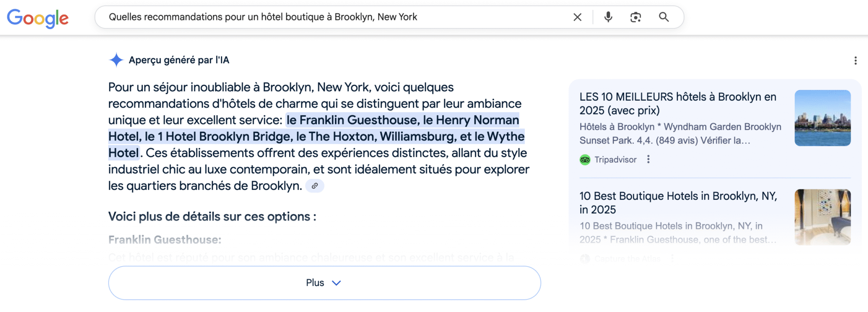868x312 pixels.
Task: Open 10 Best Boutique Hotels in Brooklyn link
Action: click(678, 203)
